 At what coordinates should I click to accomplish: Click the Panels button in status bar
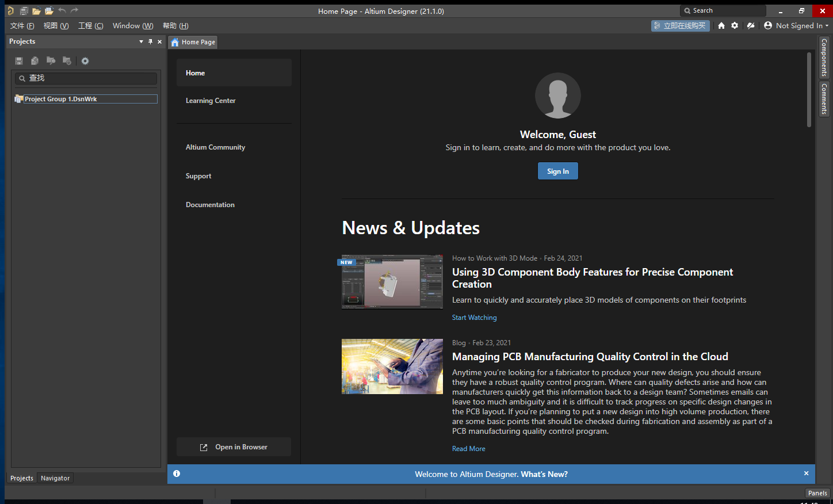[x=817, y=493]
